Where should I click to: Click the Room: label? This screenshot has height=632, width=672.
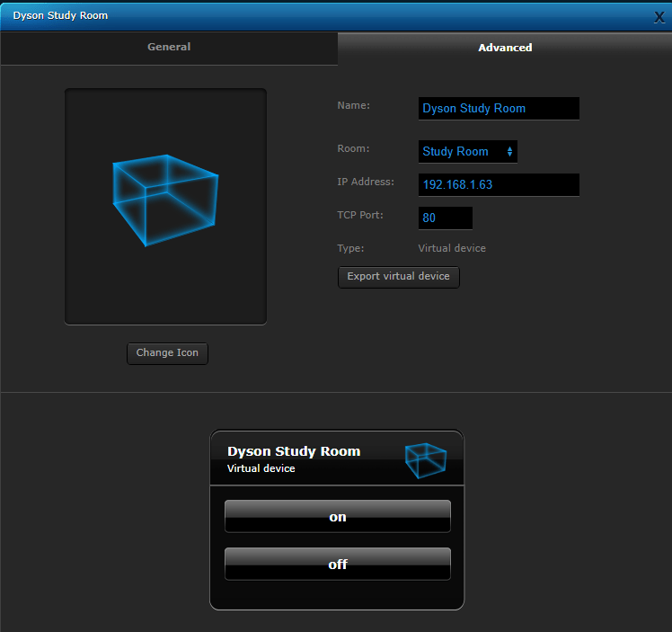pyautogui.click(x=353, y=148)
